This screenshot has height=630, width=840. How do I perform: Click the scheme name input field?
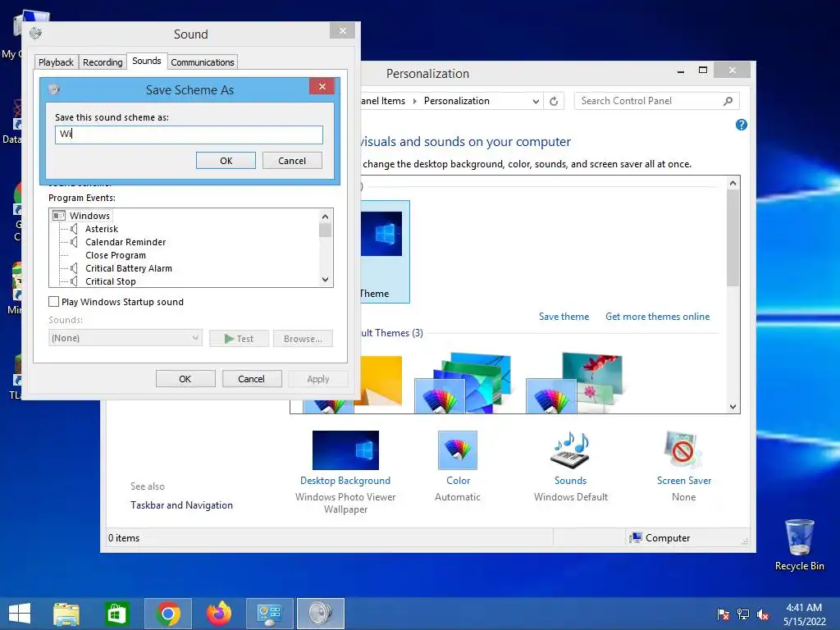tap(189, 135)
